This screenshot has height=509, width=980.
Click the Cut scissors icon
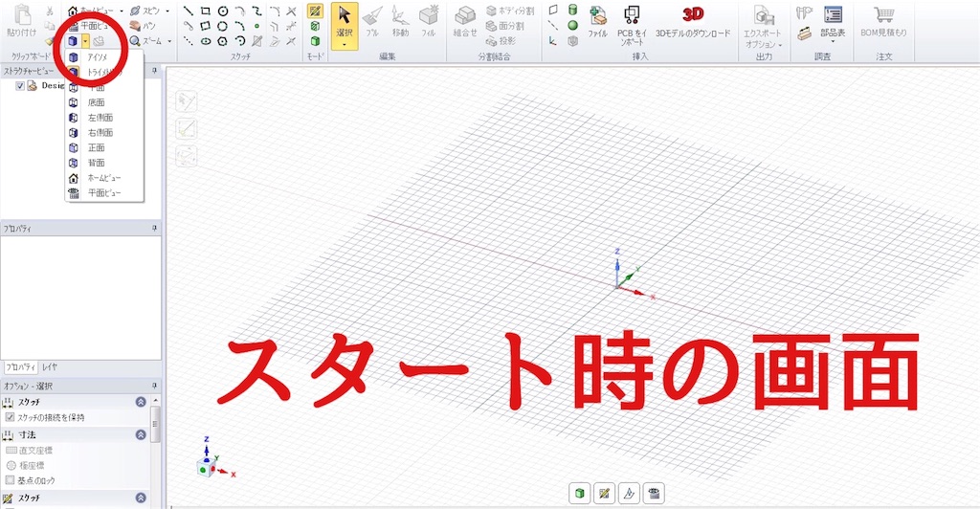pos(50,11)
